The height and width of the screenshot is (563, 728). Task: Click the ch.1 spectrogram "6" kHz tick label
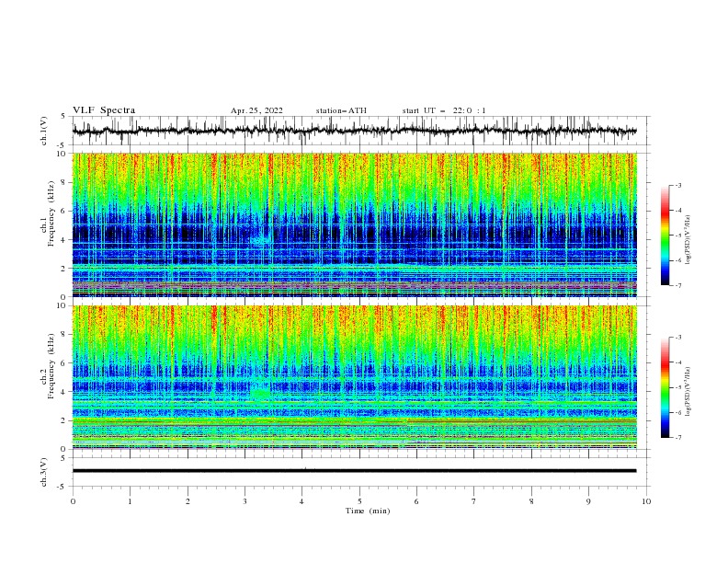coord(64,211)
